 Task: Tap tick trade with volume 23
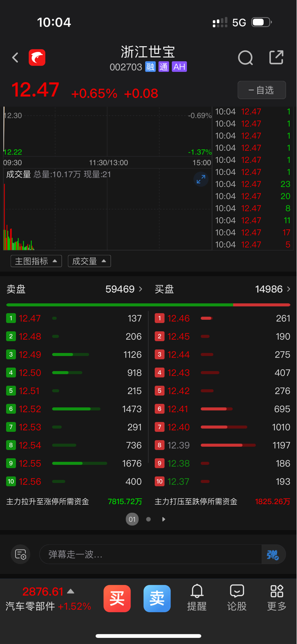(253, 184)
